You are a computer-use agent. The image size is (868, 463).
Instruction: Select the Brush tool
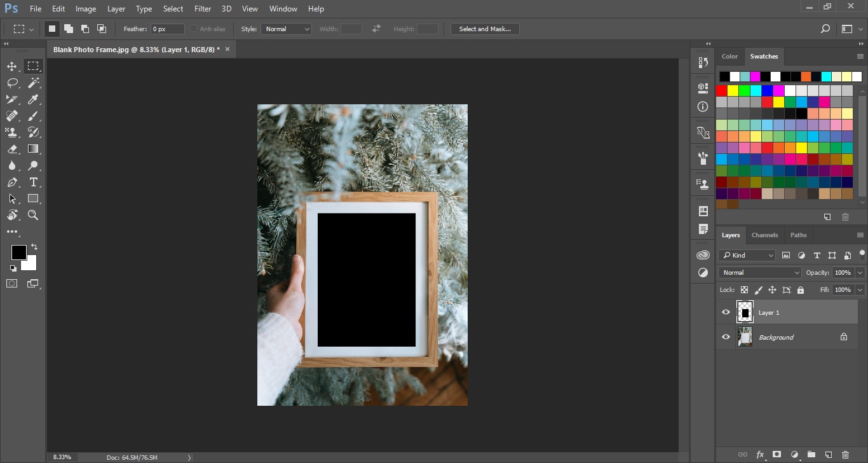tap(33, 115)
